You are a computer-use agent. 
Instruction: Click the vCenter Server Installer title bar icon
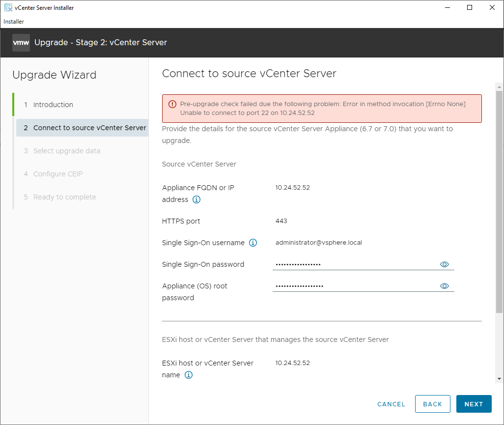click(8, 7)
